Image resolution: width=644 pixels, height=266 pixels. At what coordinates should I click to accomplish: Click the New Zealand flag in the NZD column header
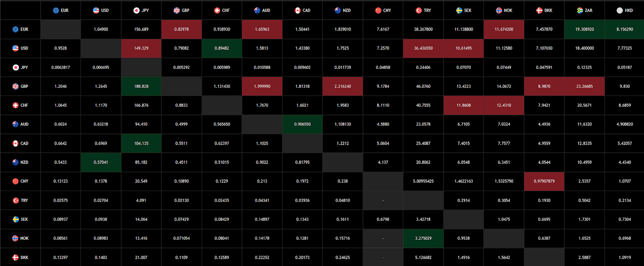[x=338, y=10]
